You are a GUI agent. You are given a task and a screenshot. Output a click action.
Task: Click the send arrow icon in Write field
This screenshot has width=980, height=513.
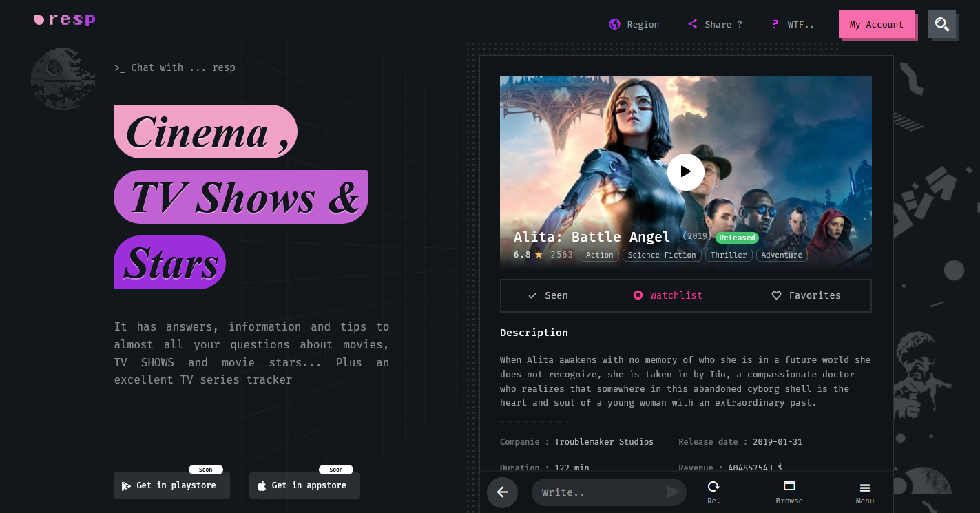(672, 492)
